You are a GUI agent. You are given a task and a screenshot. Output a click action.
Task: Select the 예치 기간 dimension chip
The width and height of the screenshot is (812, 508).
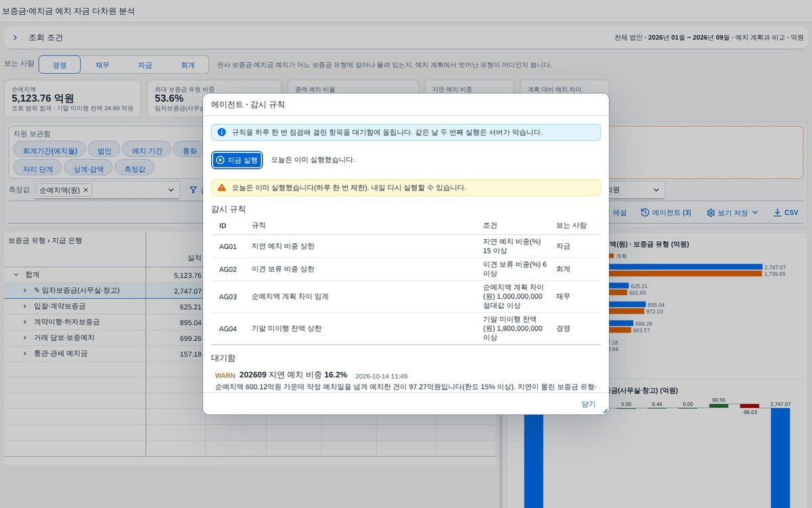pyautogui.click(x=147, y=151)
